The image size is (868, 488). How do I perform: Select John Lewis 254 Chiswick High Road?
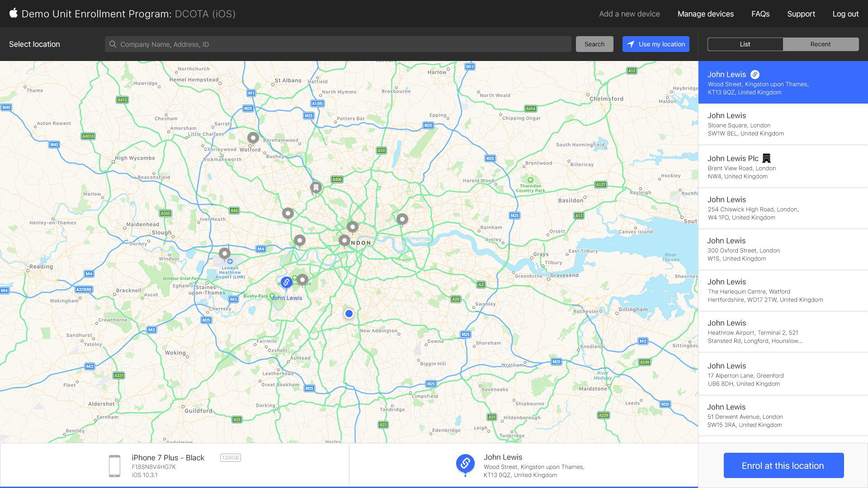point(783,208)
